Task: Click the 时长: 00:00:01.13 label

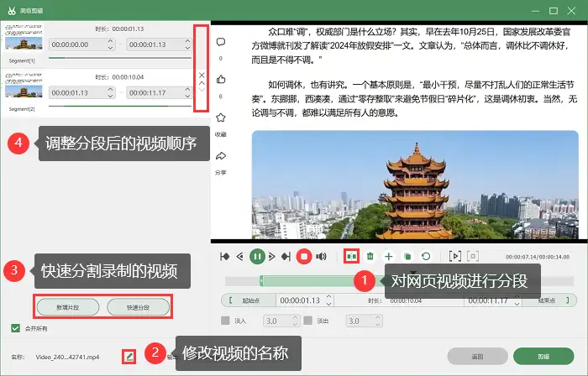Action: coord(119,29)
